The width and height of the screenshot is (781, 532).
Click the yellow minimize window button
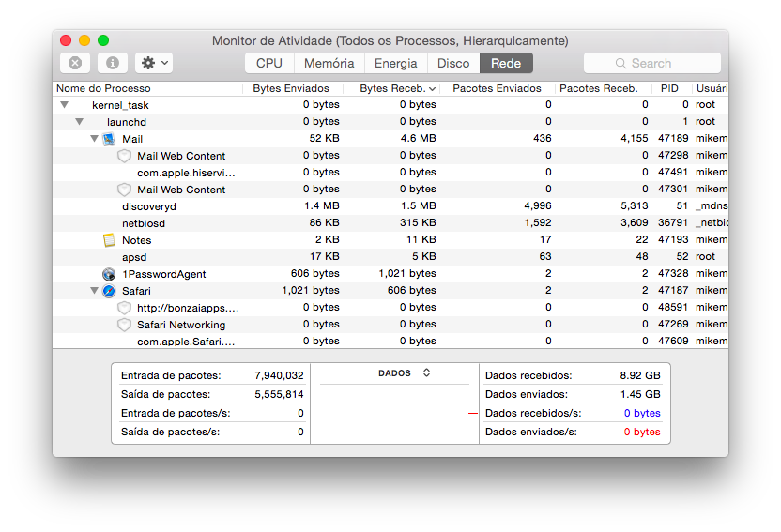84,40
